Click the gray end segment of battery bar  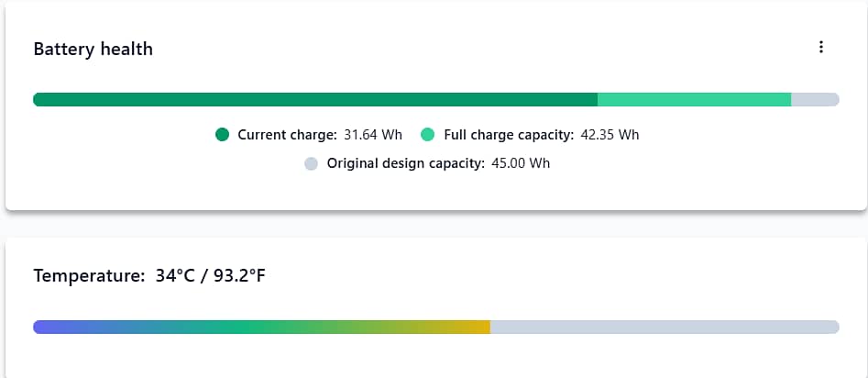[816, 100]
